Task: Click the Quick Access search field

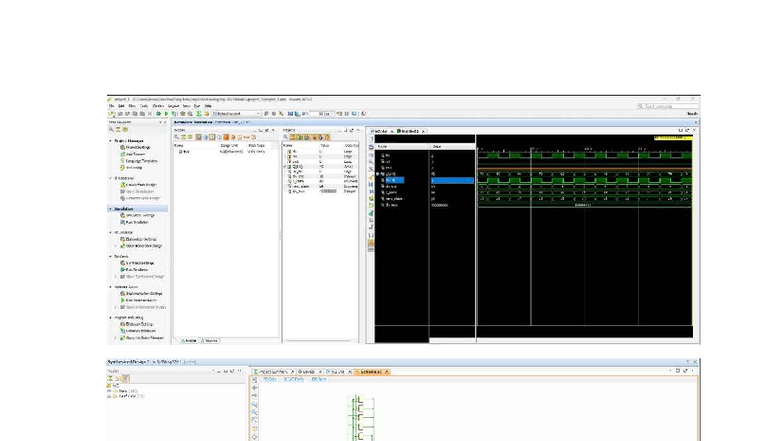Action: pos(668,106)
